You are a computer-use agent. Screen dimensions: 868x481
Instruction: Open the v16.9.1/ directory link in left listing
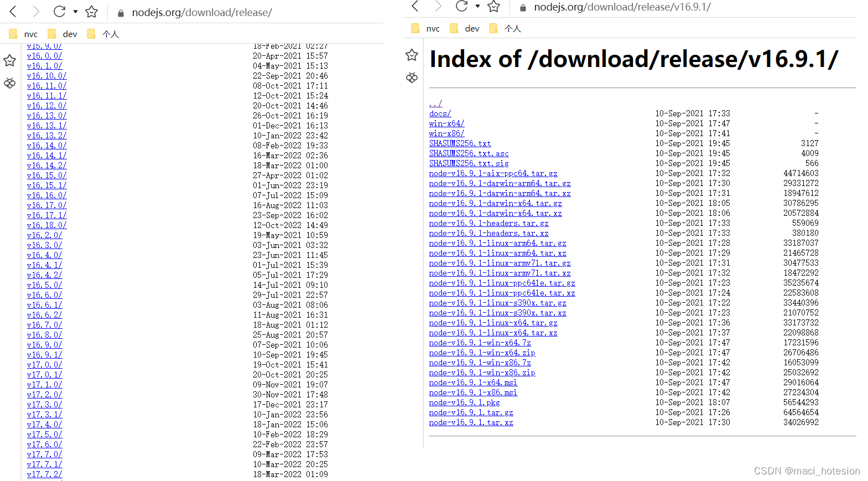44,355
